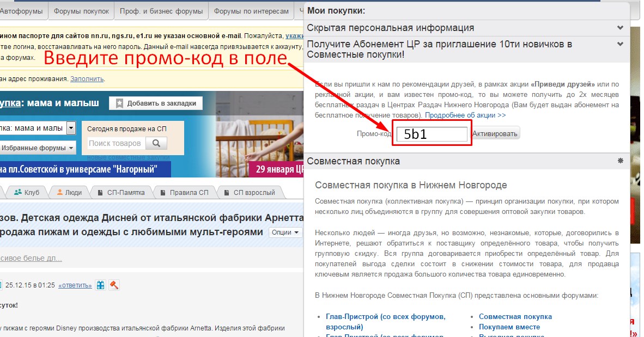Image resolution: width=644 pixels, height=337 pixels.
Task: Open the Клуб tab
Action: [27, 192]
